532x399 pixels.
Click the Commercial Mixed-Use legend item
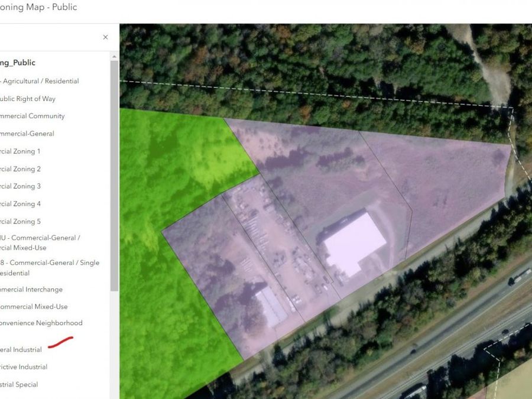(x=34, y=307)
